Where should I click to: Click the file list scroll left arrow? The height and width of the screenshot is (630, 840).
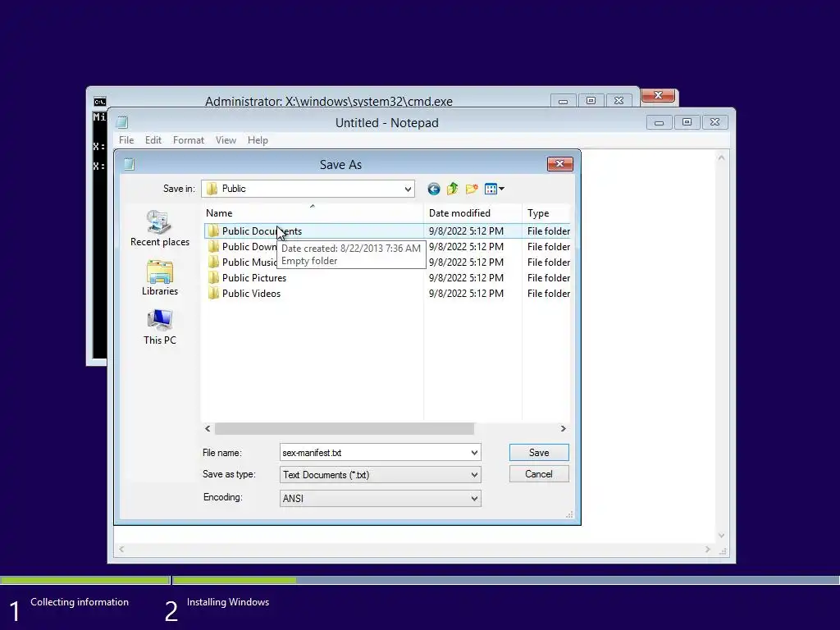click(208, 428)
